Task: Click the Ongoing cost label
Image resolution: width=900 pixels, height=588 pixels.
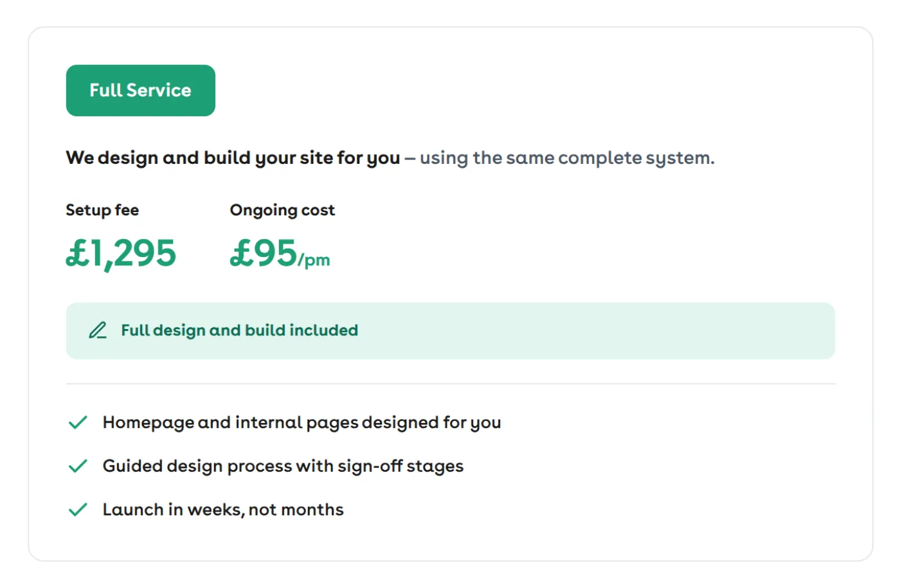Action: point(282,210)
